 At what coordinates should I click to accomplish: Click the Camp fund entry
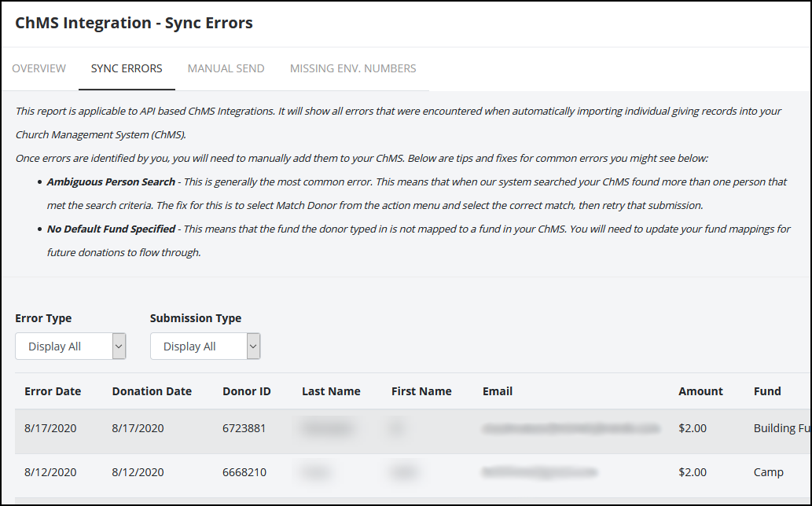(768, 472)
